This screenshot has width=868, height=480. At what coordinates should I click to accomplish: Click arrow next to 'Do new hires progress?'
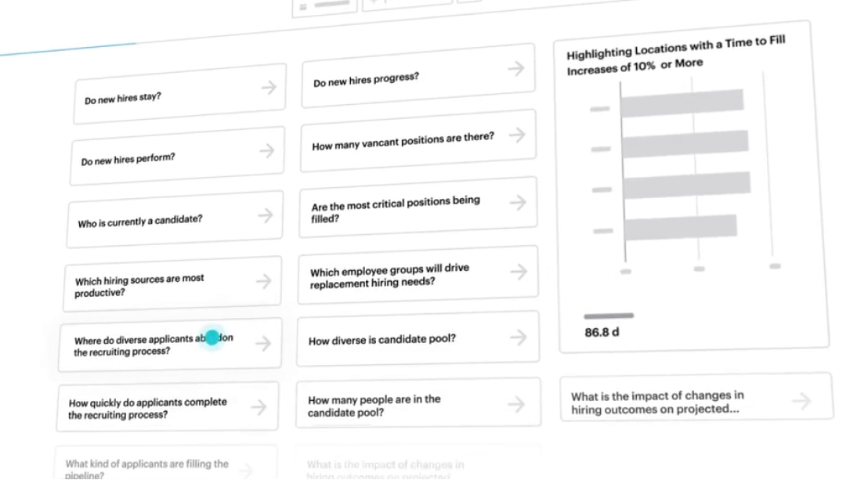(x=515, y=68)
